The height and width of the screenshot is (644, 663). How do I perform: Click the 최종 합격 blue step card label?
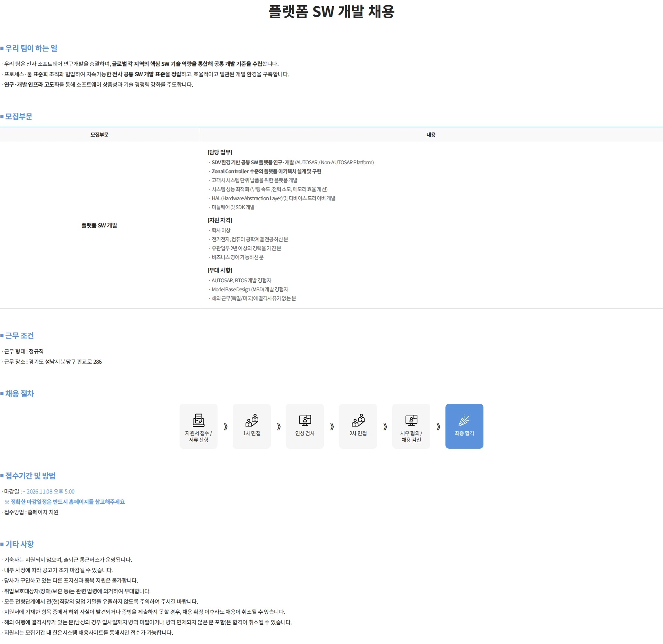tap(464, 433)
